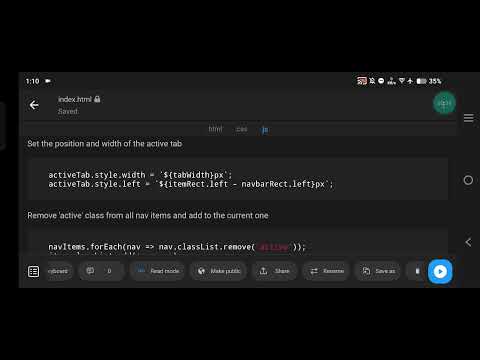Go back with the arrow icon
Screen dimensions: 480x360
34,105
